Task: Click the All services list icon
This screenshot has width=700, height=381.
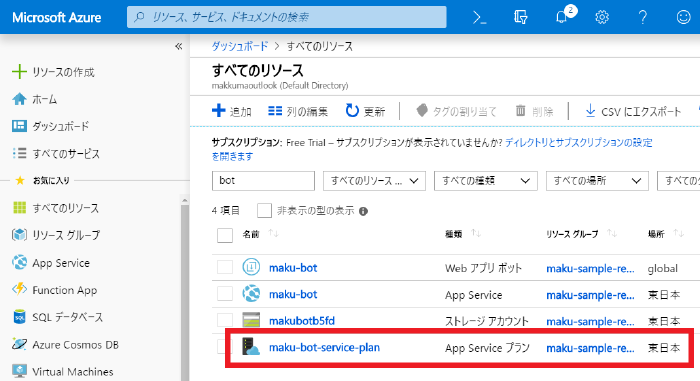Action: [19, 153]
